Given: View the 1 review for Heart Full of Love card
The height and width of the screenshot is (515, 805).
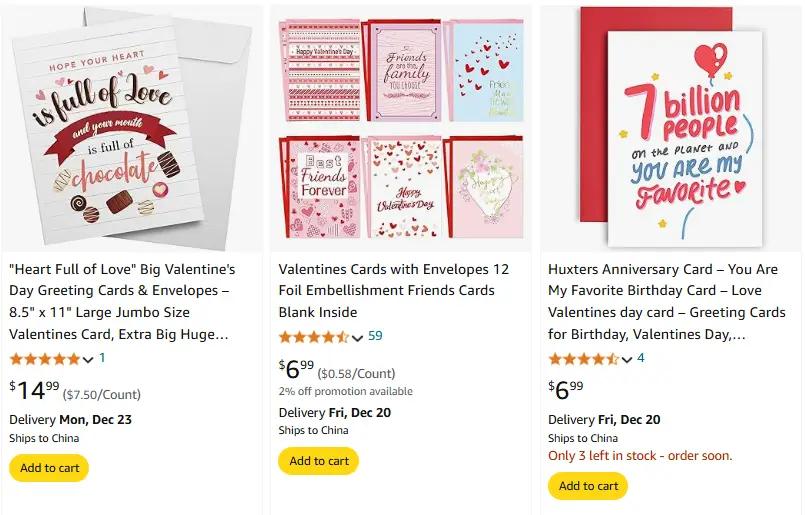Looking at the screenshot, I should point(102,358).
